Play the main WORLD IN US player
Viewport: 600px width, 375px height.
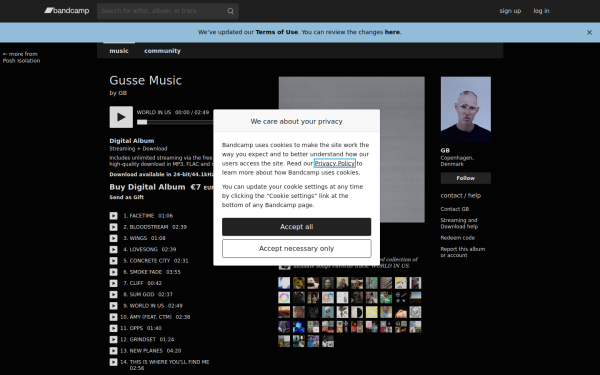[x=121, y=117]
